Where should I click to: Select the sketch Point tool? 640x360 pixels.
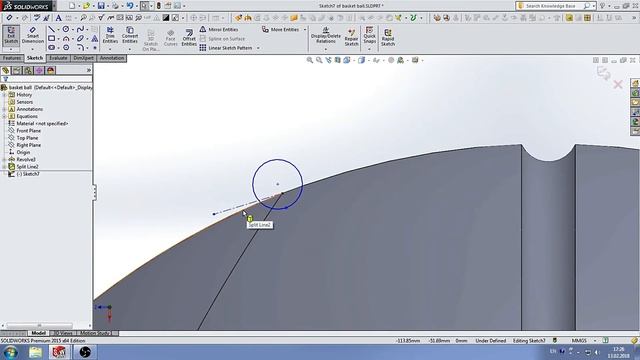(95, 47)
